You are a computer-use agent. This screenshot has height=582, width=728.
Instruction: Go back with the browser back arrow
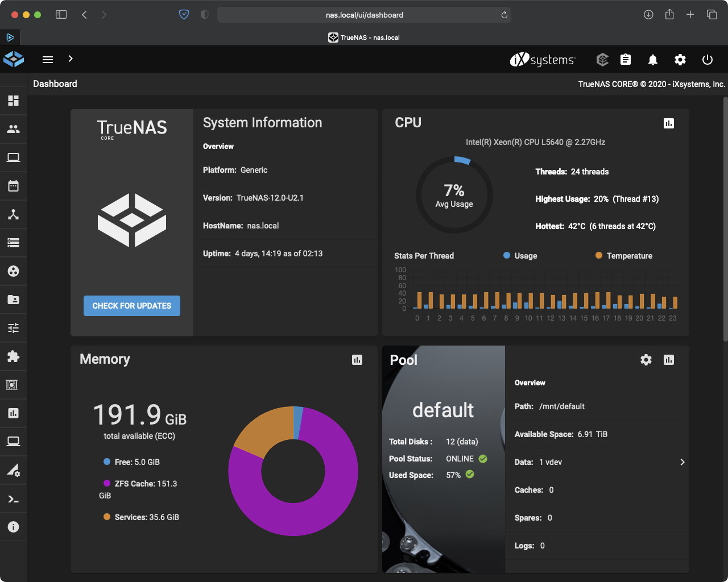(x=84, y=15)
